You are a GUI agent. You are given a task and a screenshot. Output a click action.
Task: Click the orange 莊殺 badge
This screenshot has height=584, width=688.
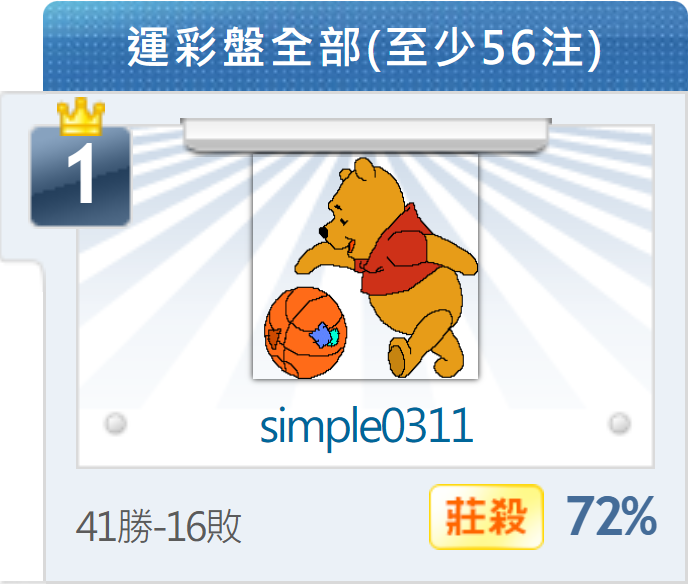[486, 517]
